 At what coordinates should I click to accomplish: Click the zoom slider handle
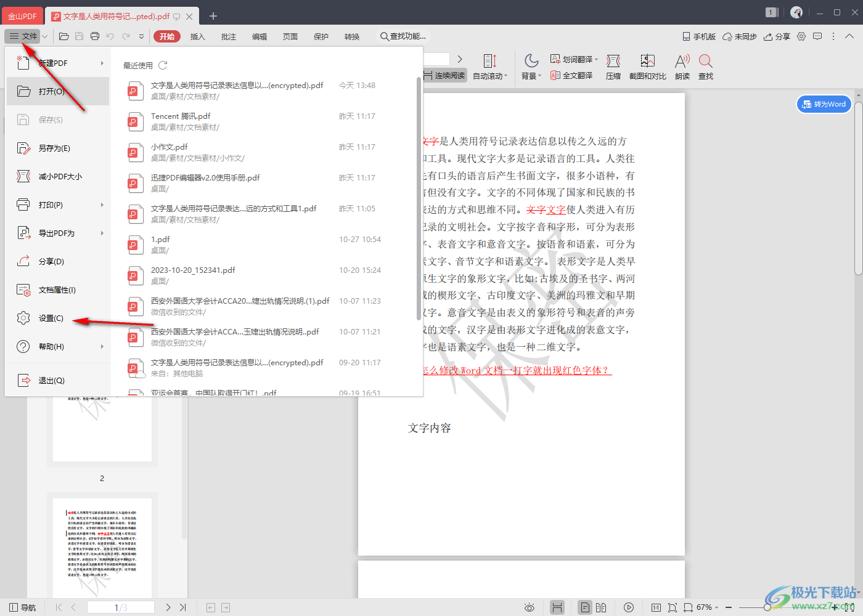[767, 607]
